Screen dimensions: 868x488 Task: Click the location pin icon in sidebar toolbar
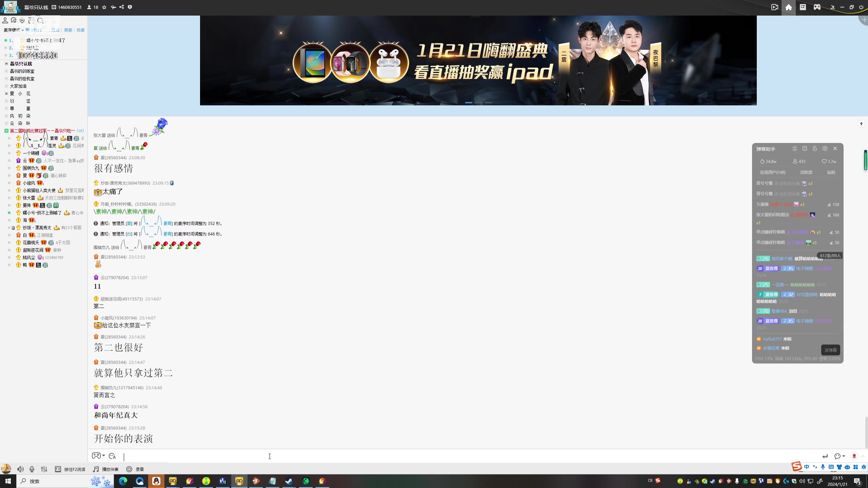click(22, 21)
